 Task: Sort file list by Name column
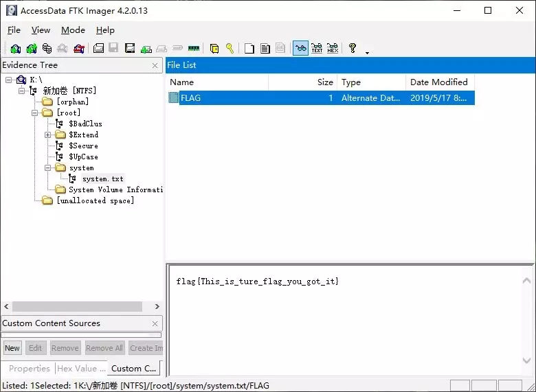click(218, 82)
